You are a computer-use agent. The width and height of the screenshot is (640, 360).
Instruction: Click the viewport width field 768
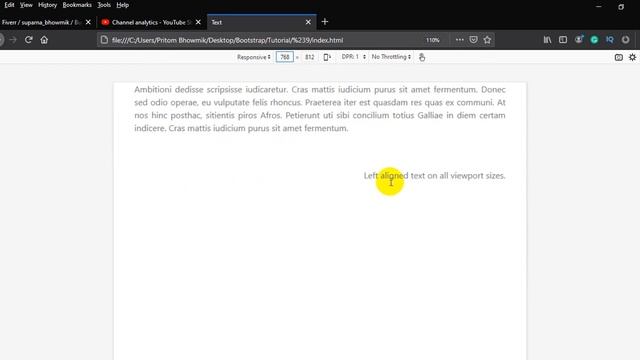click(284, 57)
